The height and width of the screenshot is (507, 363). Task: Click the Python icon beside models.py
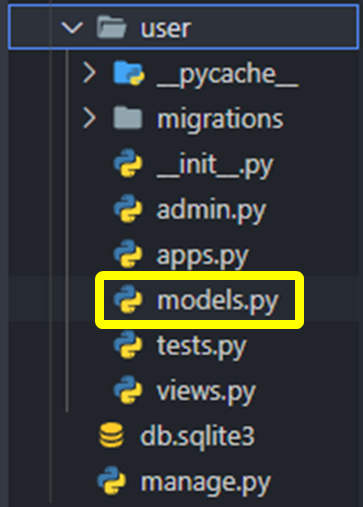(x=128, y=299)
